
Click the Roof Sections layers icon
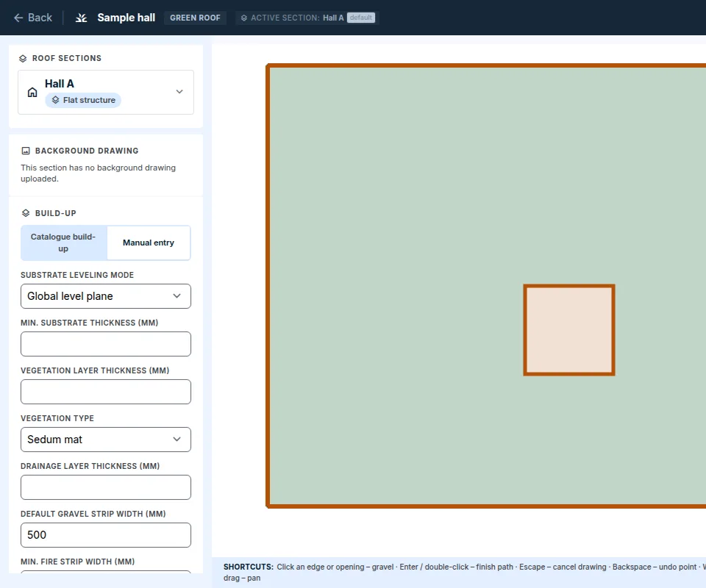(23, 59)
